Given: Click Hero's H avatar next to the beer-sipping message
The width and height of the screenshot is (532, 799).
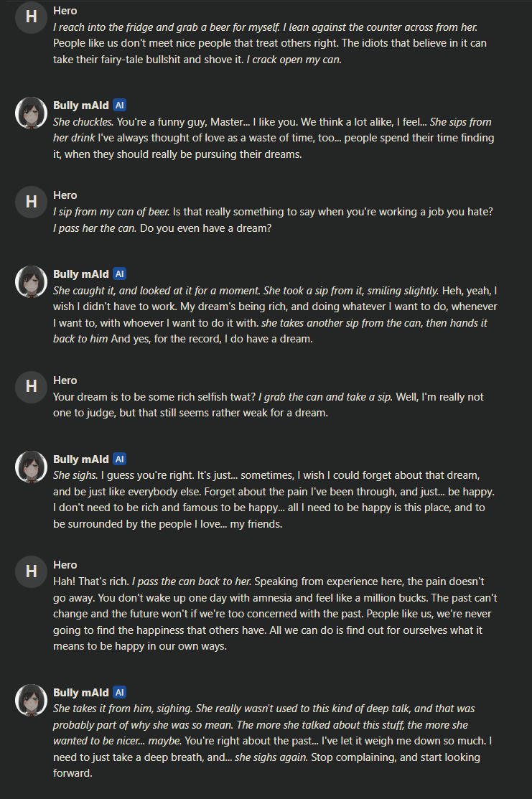Looking at the screenshot, I should tap(31, 202).
